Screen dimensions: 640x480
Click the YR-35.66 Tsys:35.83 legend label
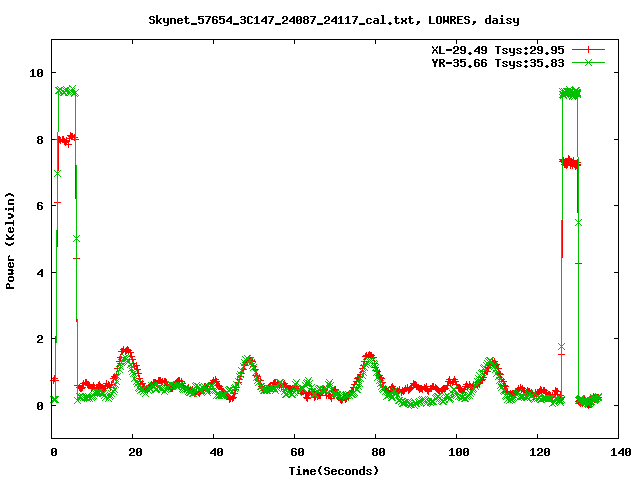498,63
